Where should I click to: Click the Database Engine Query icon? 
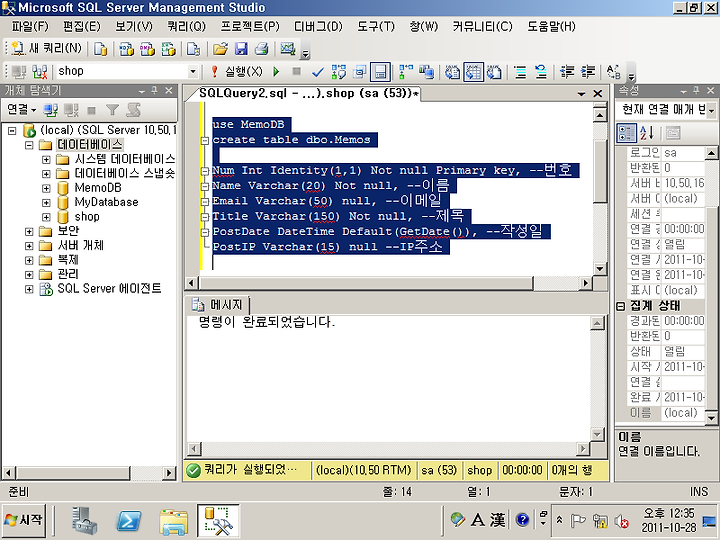[x=101, y=49]
